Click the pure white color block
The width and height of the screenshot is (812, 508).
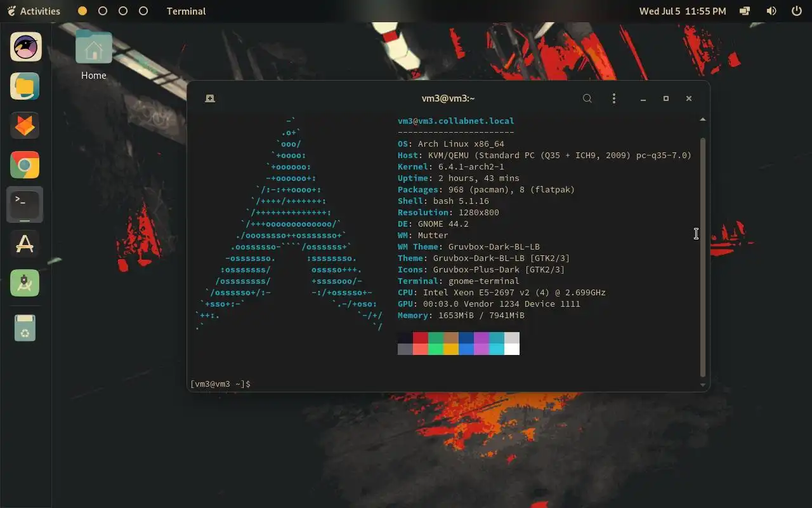pyautogui.click(x=512, y=349)
